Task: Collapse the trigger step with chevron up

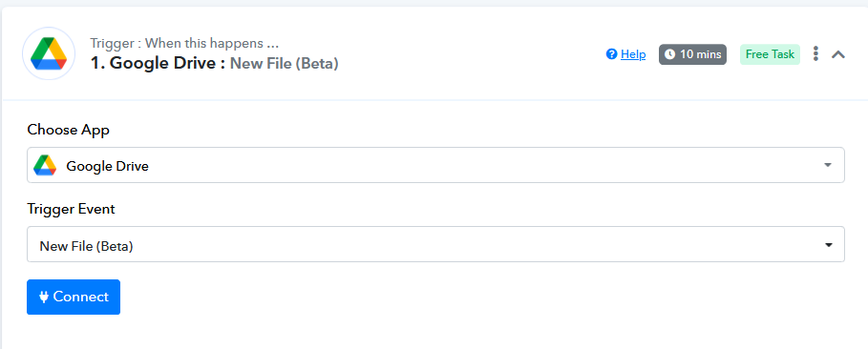Action: 838,54
